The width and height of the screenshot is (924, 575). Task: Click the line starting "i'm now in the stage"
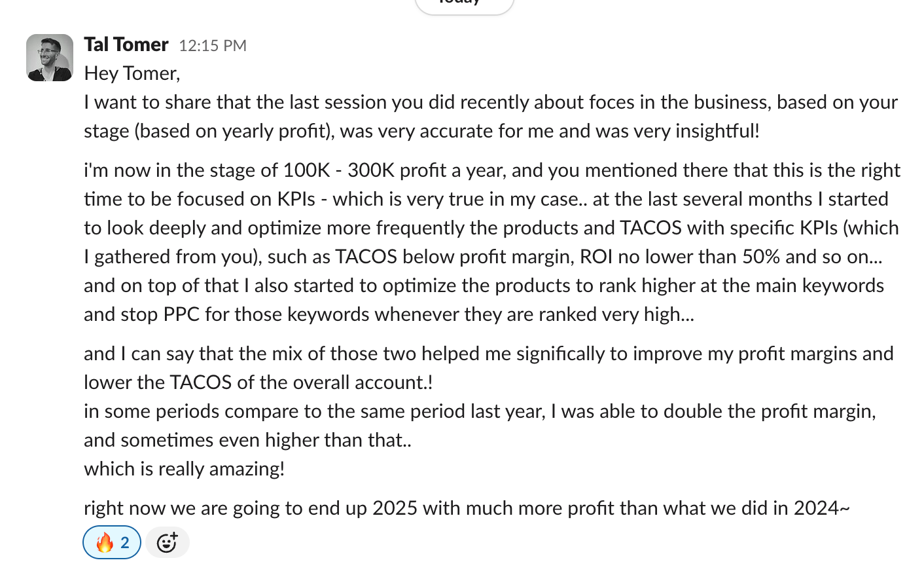pos(492,170)
